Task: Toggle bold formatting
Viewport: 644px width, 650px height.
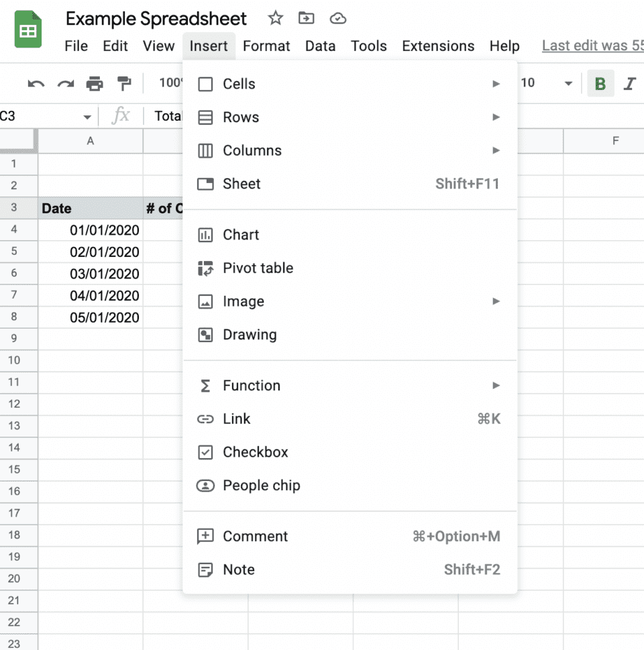Action: (x=600, y=83)
